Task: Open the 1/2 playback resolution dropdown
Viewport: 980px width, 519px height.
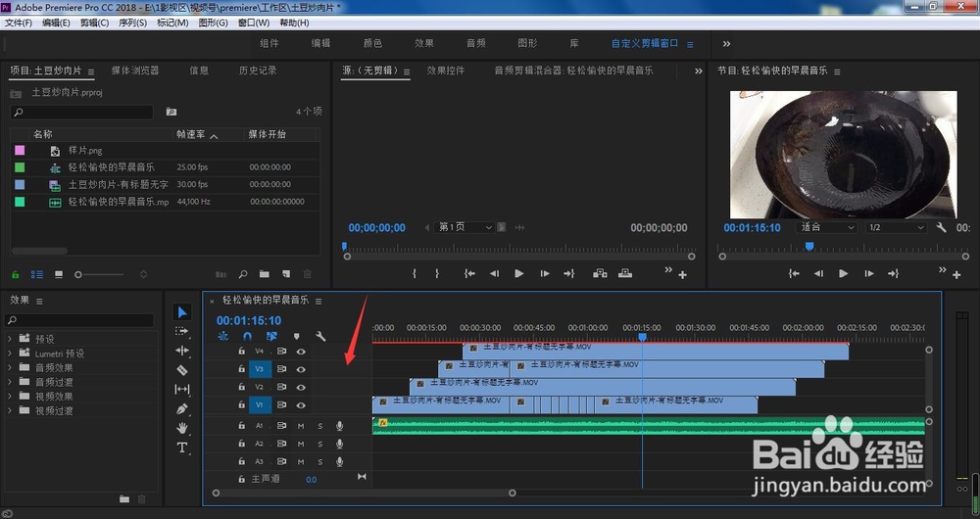Action: tap(895, 227)
